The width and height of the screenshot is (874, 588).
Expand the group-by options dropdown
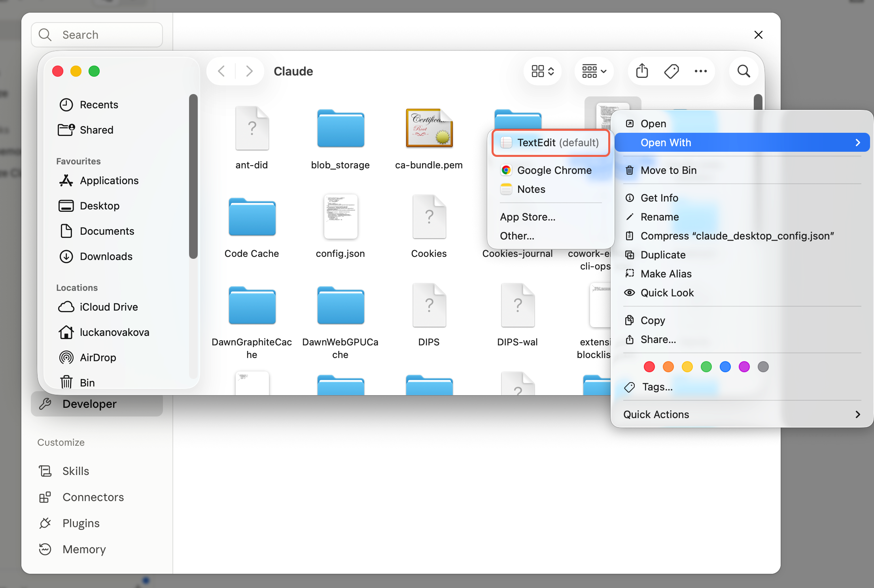594,71
